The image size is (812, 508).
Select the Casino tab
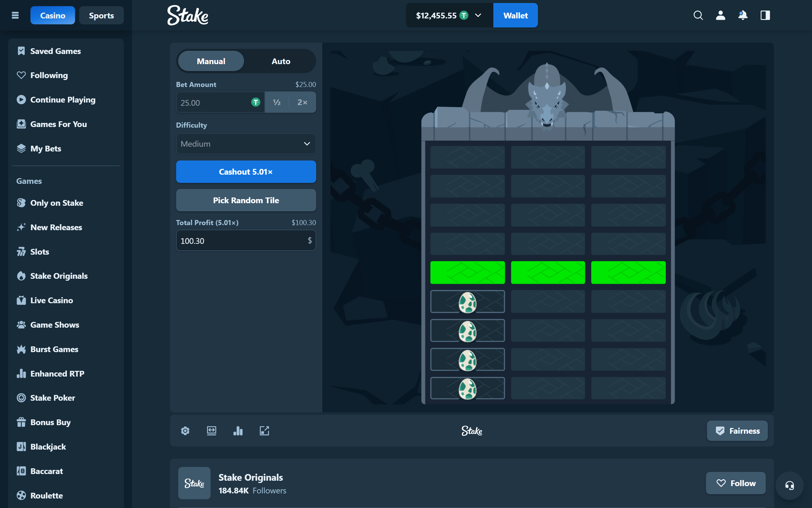(53, 16)
